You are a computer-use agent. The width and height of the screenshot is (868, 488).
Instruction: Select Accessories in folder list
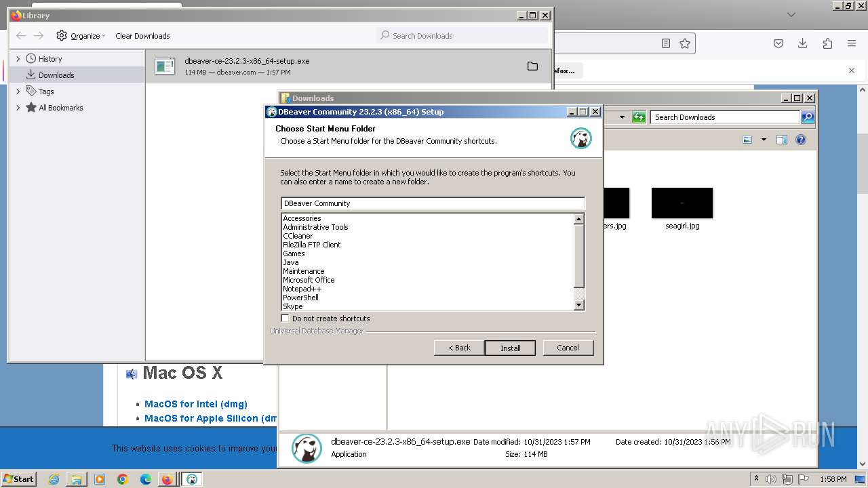pos(302,218)
